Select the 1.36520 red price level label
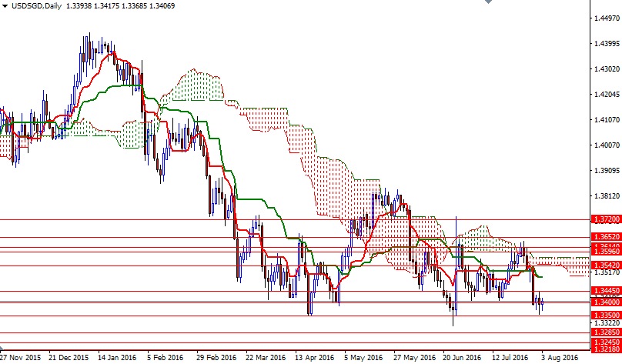 pos(606,237)
